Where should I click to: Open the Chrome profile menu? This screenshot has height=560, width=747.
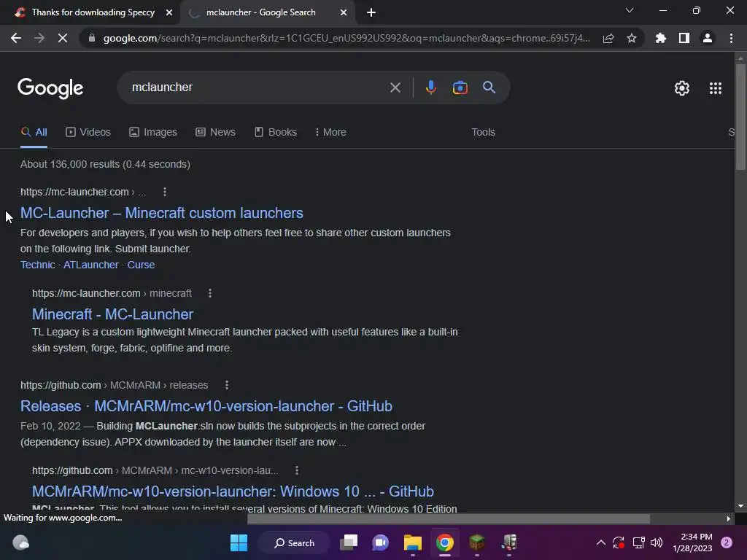(708, 38)
